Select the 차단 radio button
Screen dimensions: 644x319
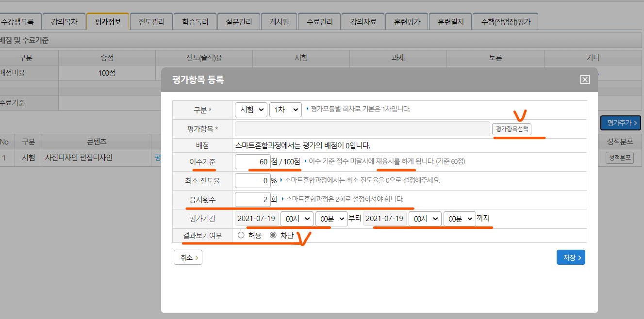point(273,235)
